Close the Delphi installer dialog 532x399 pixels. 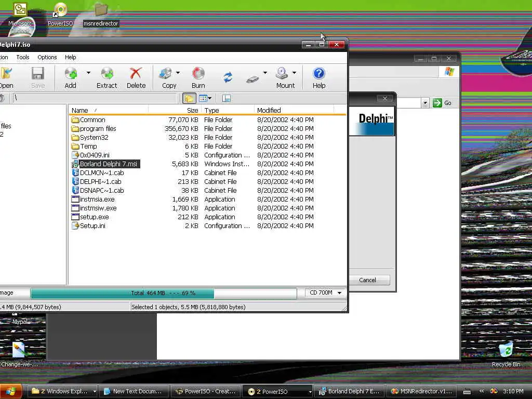(x=385, y=98)
